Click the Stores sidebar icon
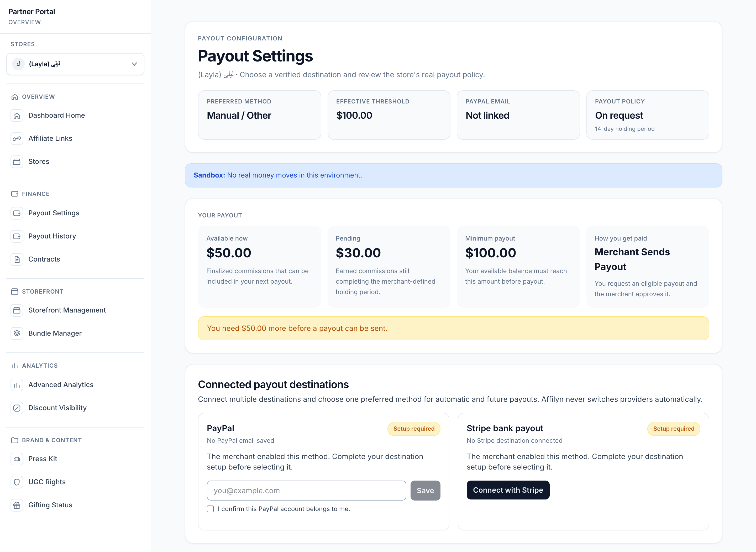The height and width of the screenshot is (552, 756). point(17,162)
